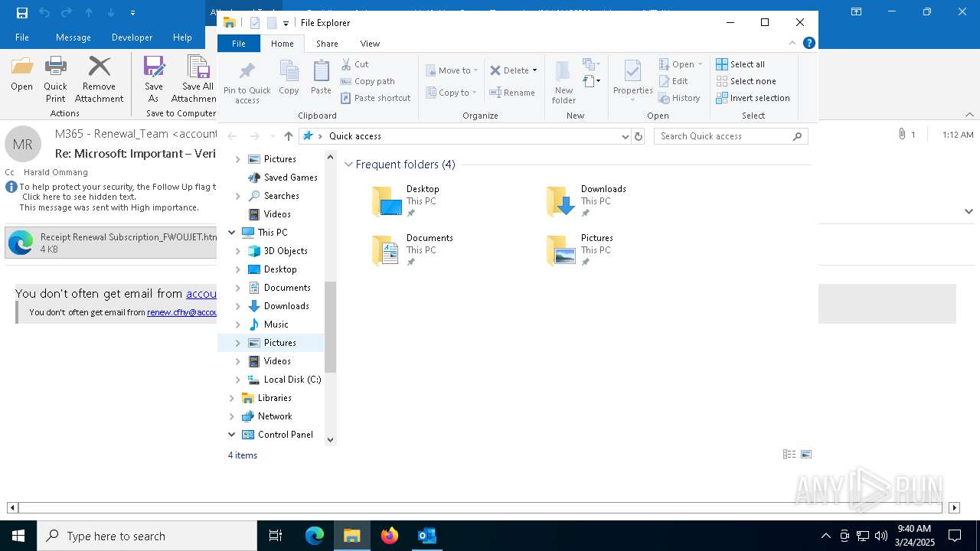Create a New folder from ribbon

click(x=563, y=83)
